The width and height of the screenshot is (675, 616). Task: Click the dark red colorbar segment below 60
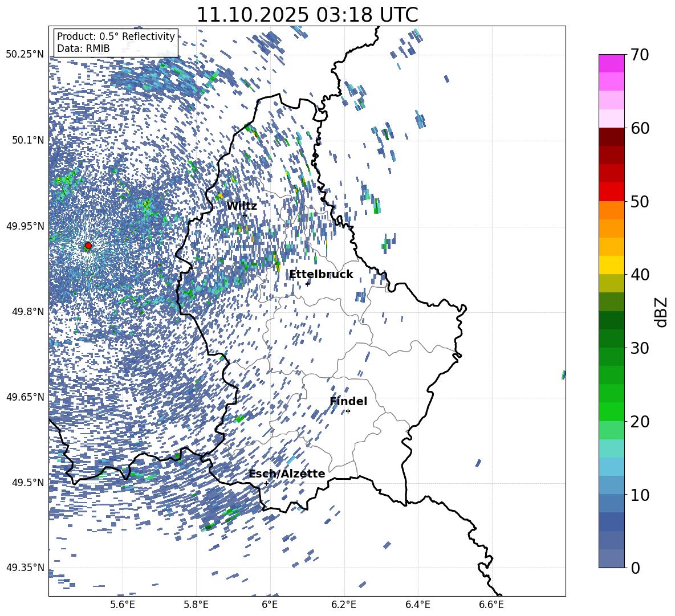(x=611, y=137)
